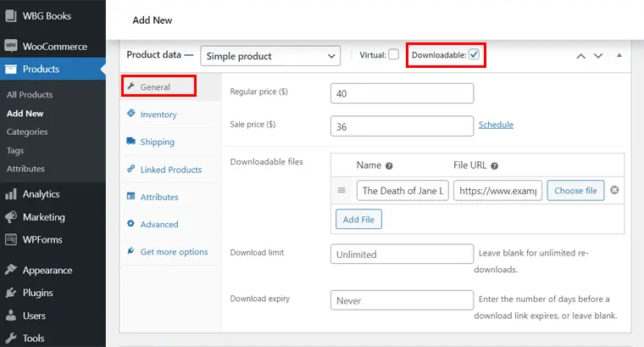
Task: Open the WPForms sidebar menu
Action: click(53, 239)
